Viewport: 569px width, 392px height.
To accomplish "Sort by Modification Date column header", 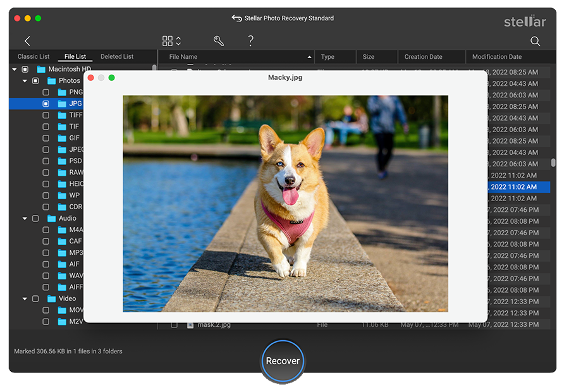I will pyautogui.click(x=497, y=57).
